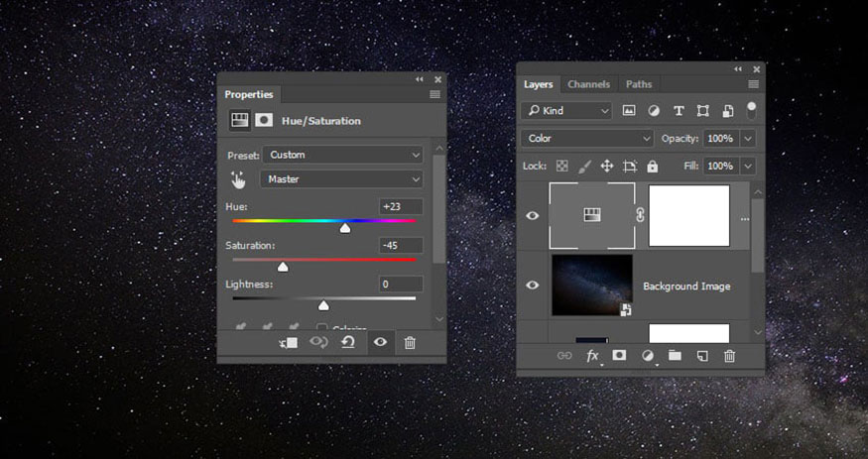View previous state icon in Properties
Viewport: 868px width, 459px height.
(318, 342)
